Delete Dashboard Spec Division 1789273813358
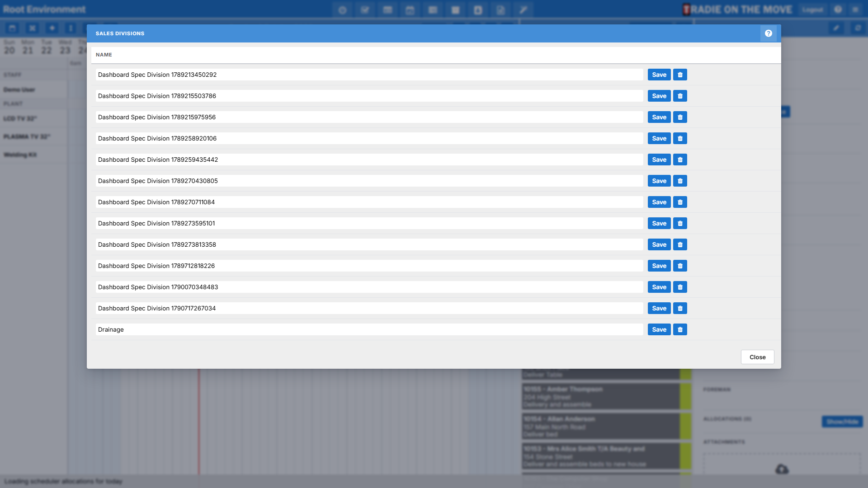868x488 pixels. (x=680, y=244)
